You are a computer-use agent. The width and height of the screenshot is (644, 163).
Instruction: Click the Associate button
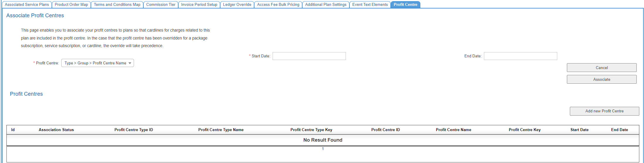point(601,80)
